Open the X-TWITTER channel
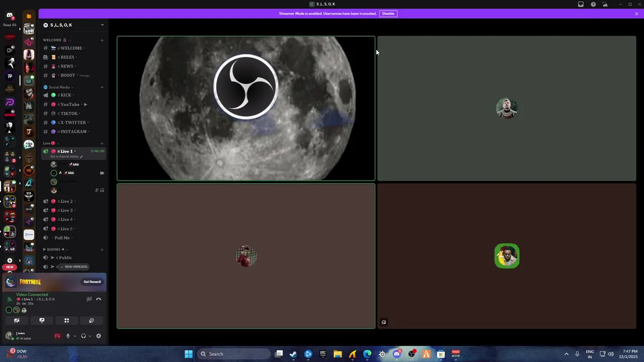This screenshot has height=362, width=644. tap(74, 123)
